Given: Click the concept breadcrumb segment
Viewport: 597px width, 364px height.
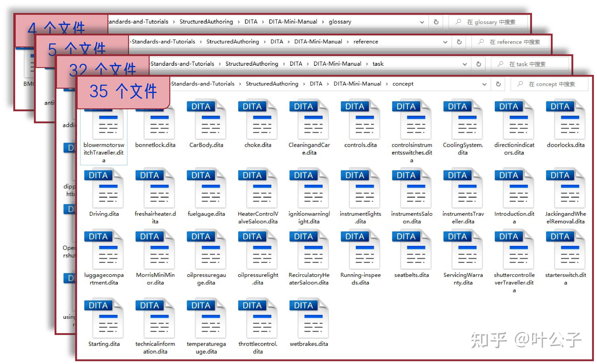Looking at the screenshot, I should point(403,84).
